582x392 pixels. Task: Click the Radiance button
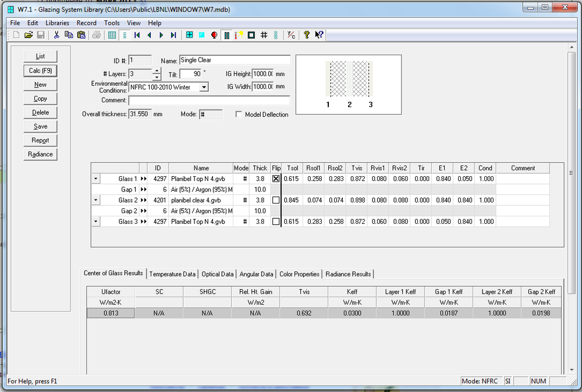click(x=40, y=154)
